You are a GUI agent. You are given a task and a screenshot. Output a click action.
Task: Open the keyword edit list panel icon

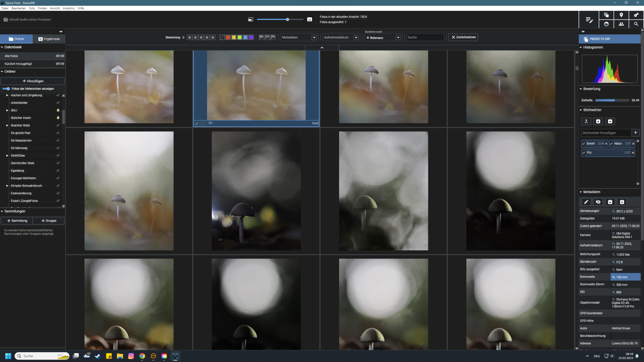(x=589, y=20)
